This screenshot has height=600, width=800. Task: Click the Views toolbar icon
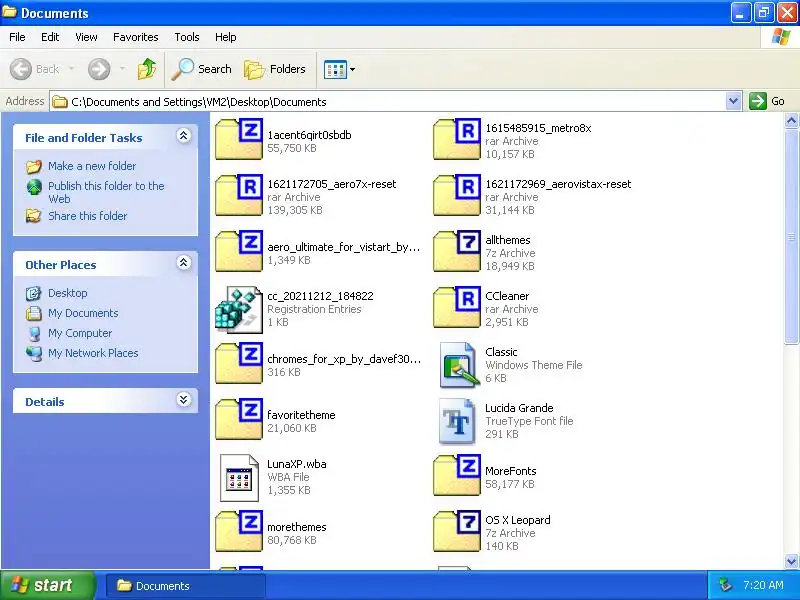335,69
